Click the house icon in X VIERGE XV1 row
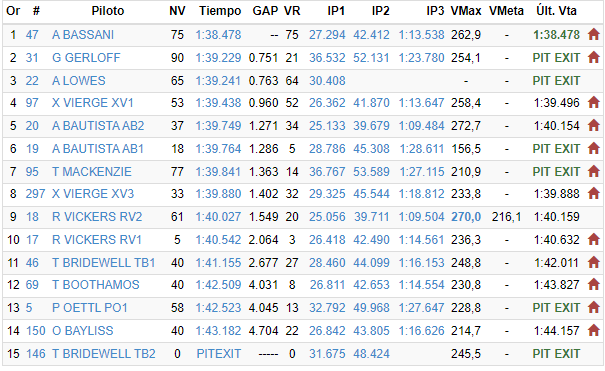The image size is (605, 371). tap(593, 103)
